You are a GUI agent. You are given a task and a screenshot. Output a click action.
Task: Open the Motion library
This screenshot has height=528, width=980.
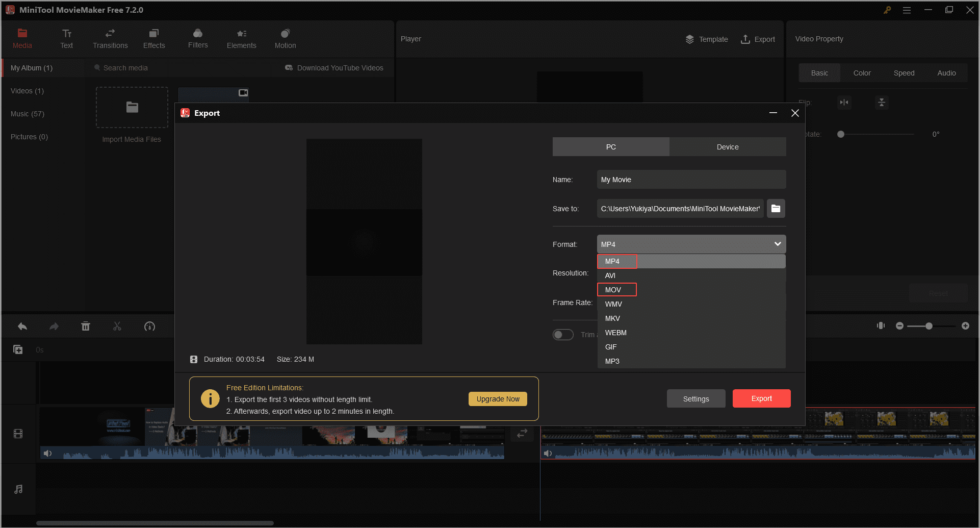tap(285, 39)
